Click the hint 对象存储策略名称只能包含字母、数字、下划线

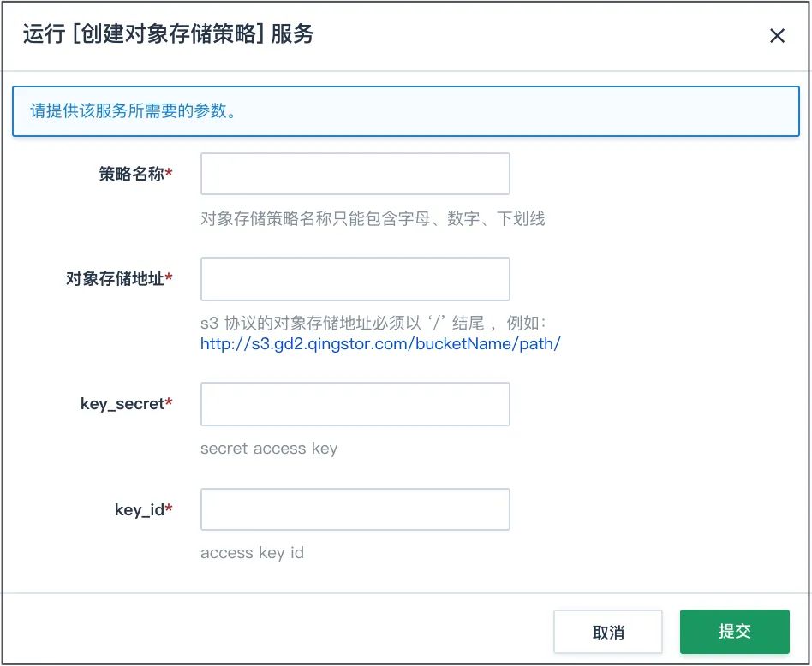point(373,219)
